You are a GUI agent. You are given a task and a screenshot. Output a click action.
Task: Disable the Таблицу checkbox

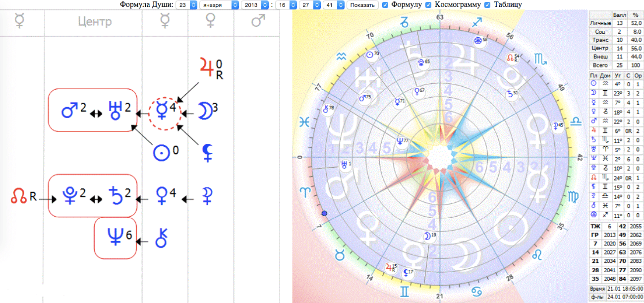coord(487,4)
